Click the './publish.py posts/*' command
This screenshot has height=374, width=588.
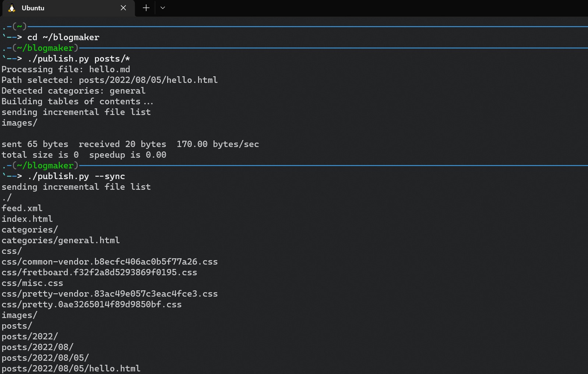coord(79,59)
